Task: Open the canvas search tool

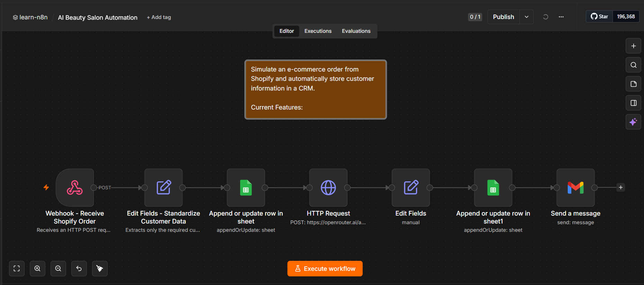Action: [633, 65]
